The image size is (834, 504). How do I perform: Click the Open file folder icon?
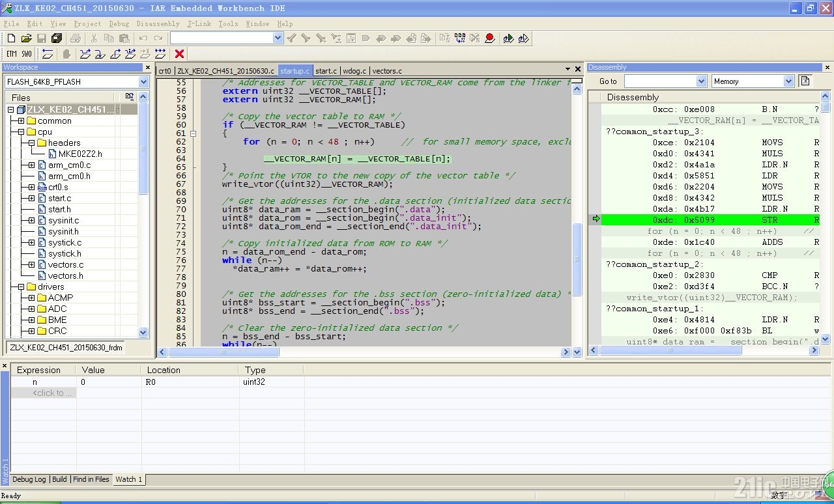click(26, 38)
